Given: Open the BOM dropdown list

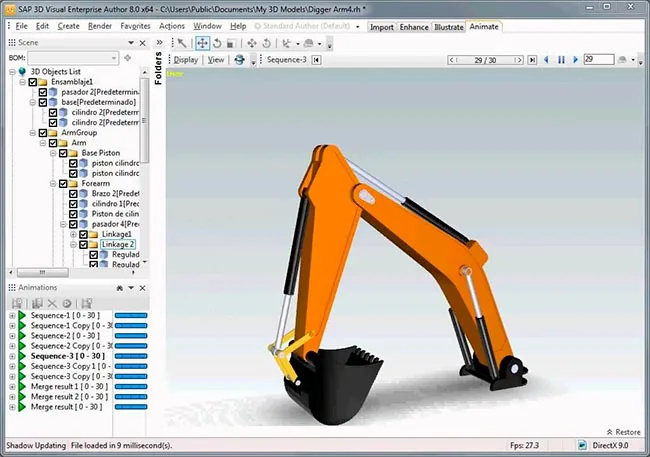Looking at the screenshot, I should click(x=114, y=58).
